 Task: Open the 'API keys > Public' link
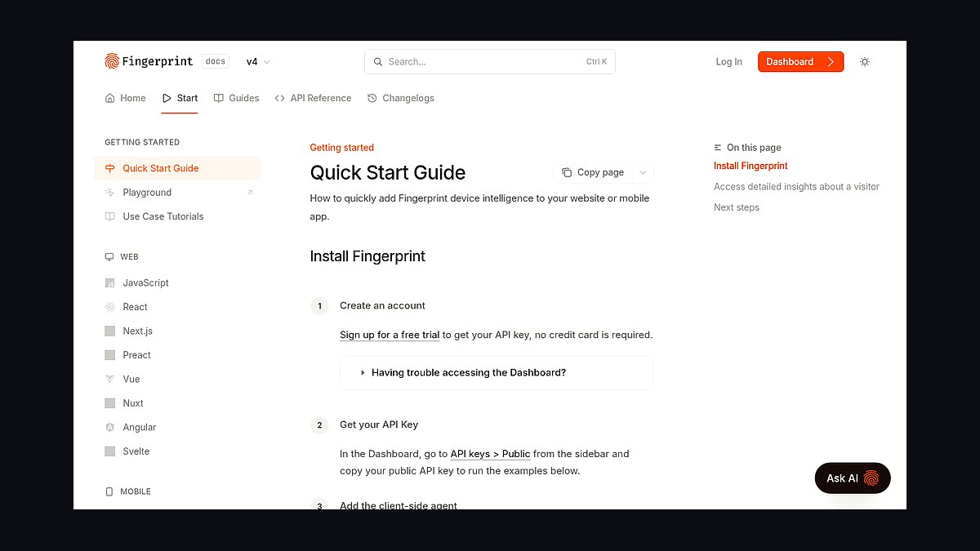pos(490,454)
